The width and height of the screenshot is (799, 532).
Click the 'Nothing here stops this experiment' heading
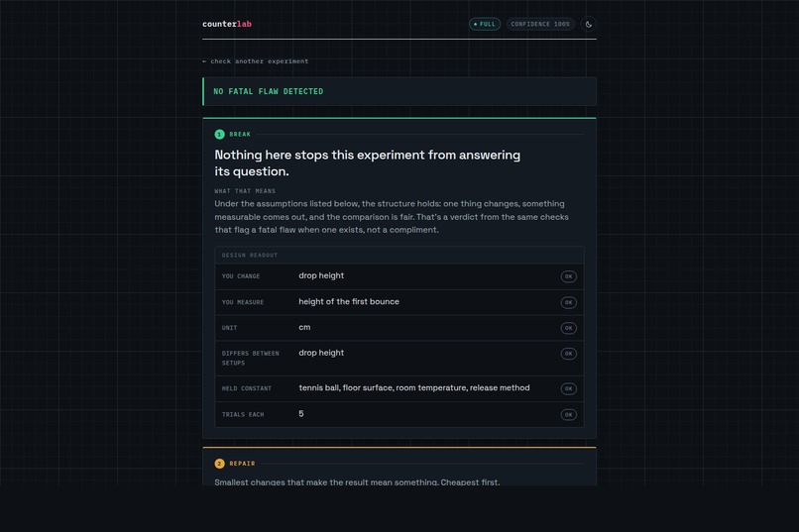click(x=368, y=162)
